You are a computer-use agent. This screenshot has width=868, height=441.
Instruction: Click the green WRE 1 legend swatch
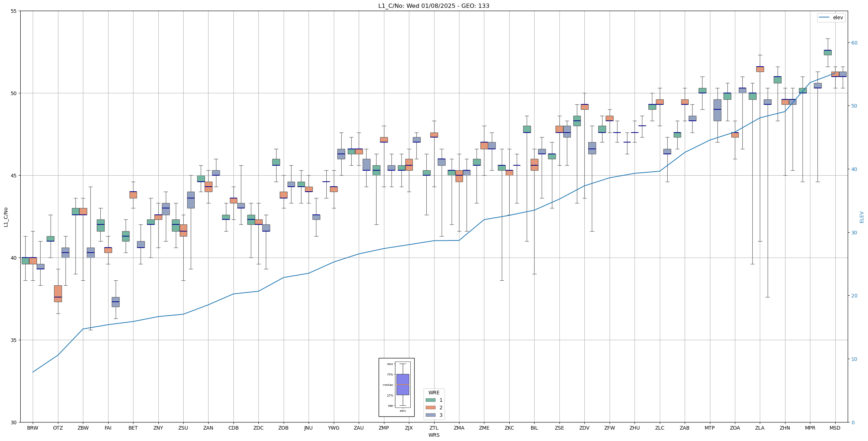[430, 400]
